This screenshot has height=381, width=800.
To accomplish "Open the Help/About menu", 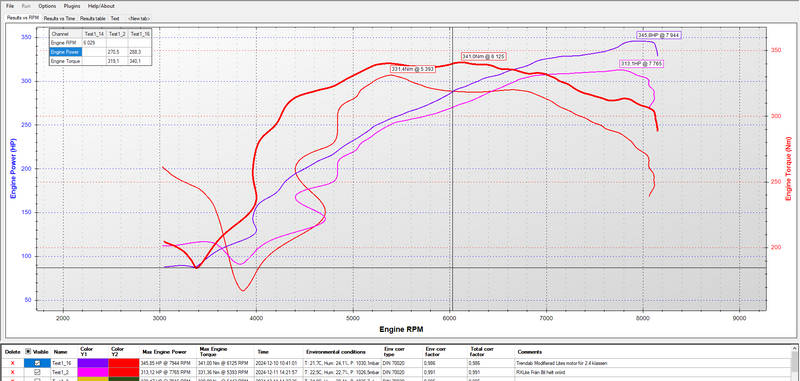I will coord(101,6).
